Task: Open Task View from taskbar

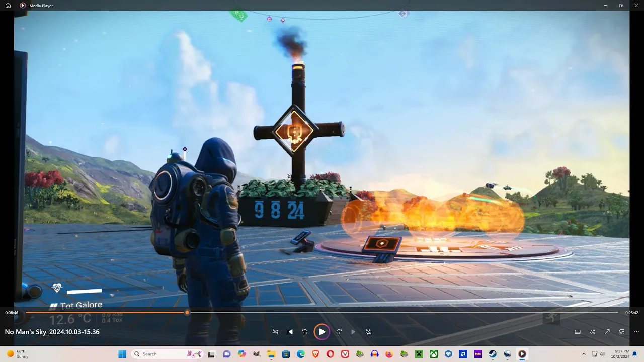Action: pos(212,354)
